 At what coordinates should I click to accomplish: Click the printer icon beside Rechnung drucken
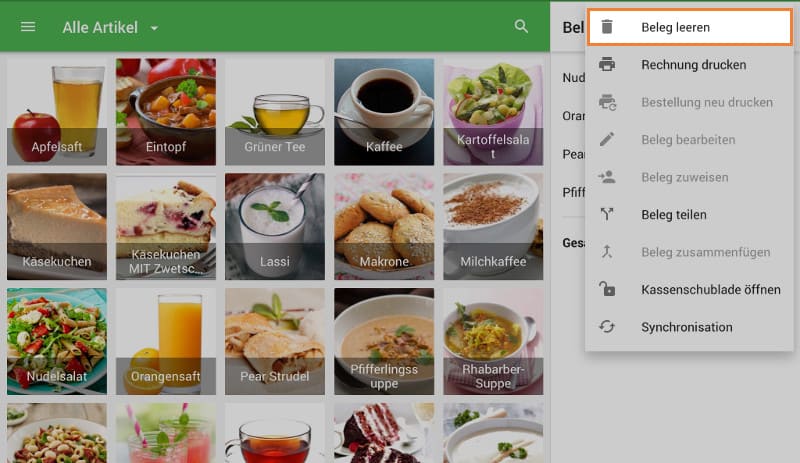(607, 65)
